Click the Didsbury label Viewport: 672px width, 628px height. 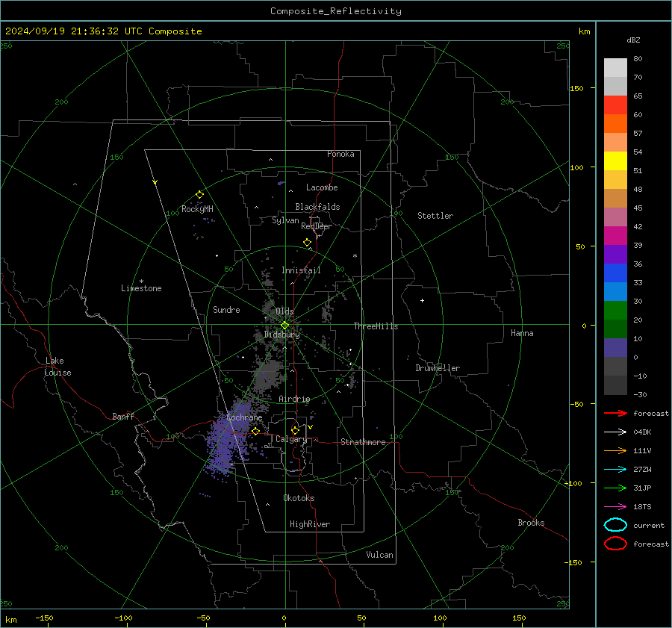[x=281, y=335]
